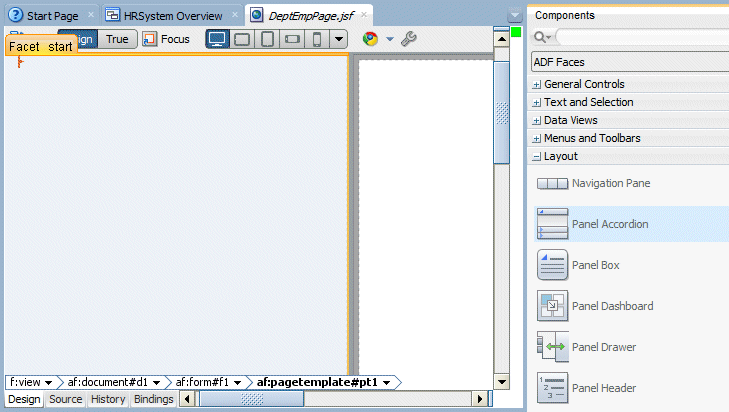Viewport: 729px width, 412px height.
Task: Open the af:form#f1 breadcrumb dropdown arrow
Action: pos(238,383)
